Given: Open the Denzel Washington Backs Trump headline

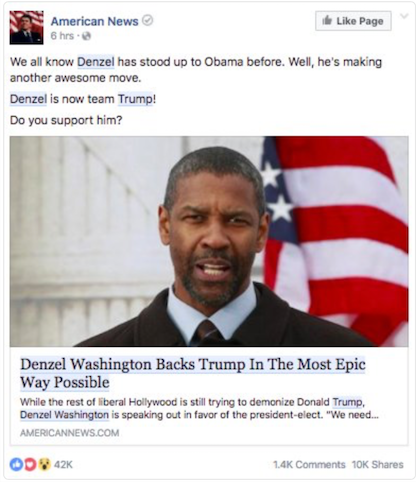Looking at the screenshot, I should 193,373.
